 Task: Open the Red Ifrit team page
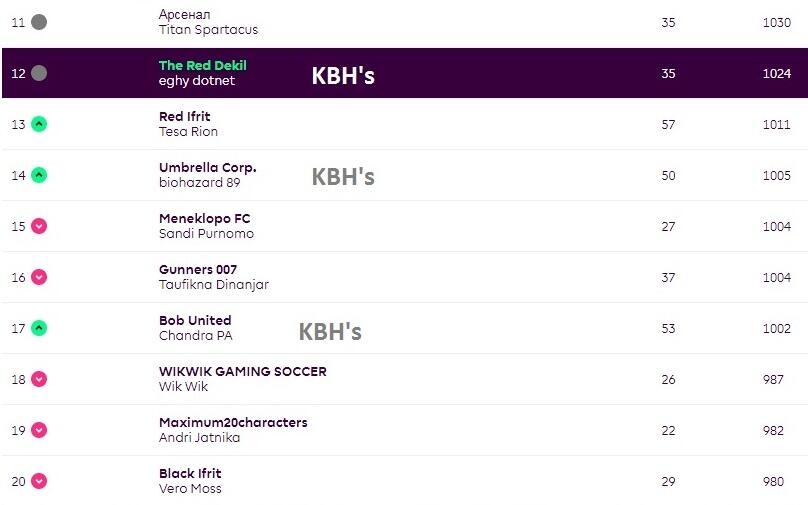coord(185,116)
